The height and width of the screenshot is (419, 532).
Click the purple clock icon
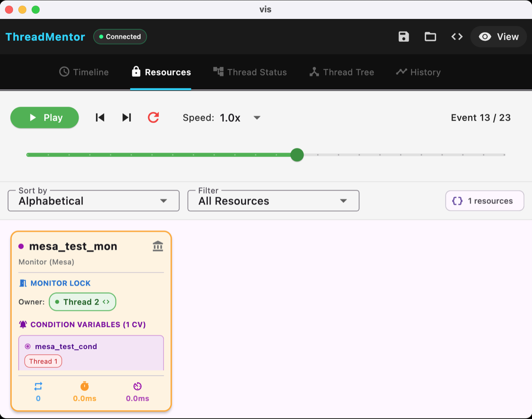[x=137, y=387]
